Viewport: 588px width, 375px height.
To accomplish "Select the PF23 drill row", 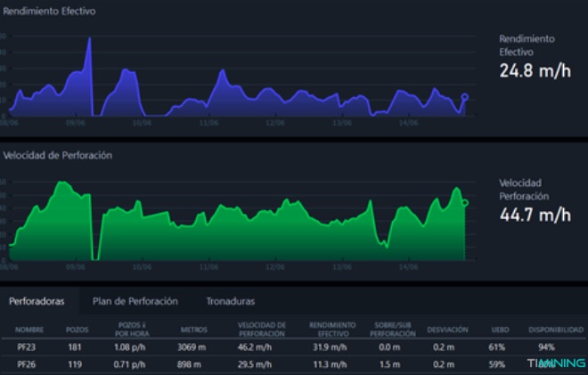I will (29, 347).
